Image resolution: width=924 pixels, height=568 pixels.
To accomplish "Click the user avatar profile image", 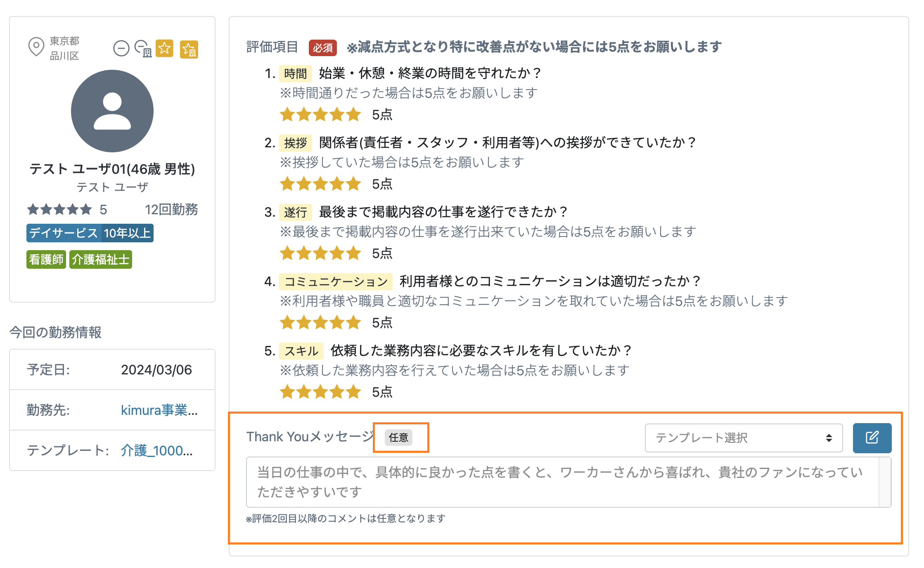I will 112,111.
